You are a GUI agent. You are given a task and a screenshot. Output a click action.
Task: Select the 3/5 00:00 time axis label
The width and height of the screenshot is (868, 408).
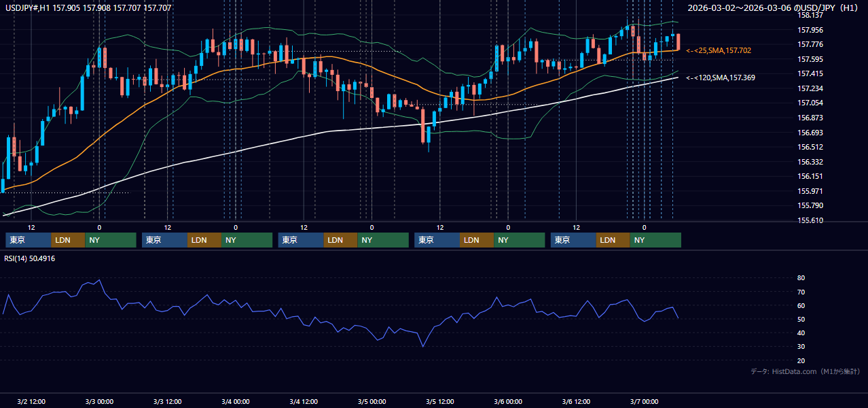(x=372, y=401)
